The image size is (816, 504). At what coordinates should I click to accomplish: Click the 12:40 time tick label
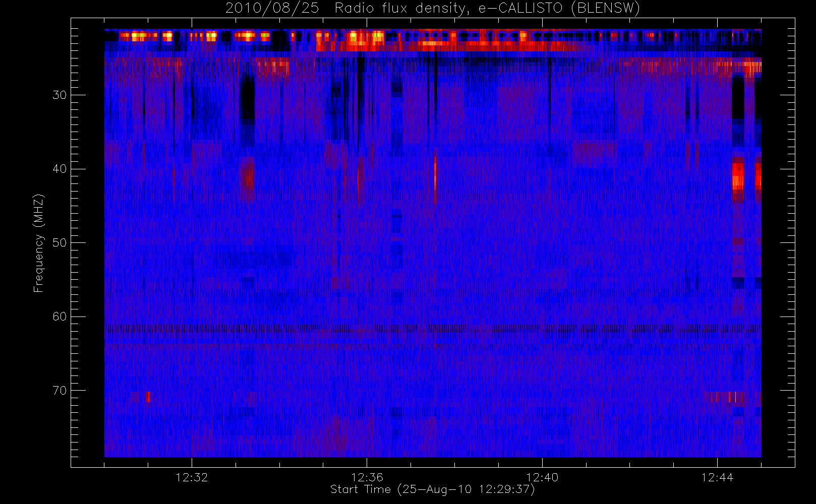(542, 477)
